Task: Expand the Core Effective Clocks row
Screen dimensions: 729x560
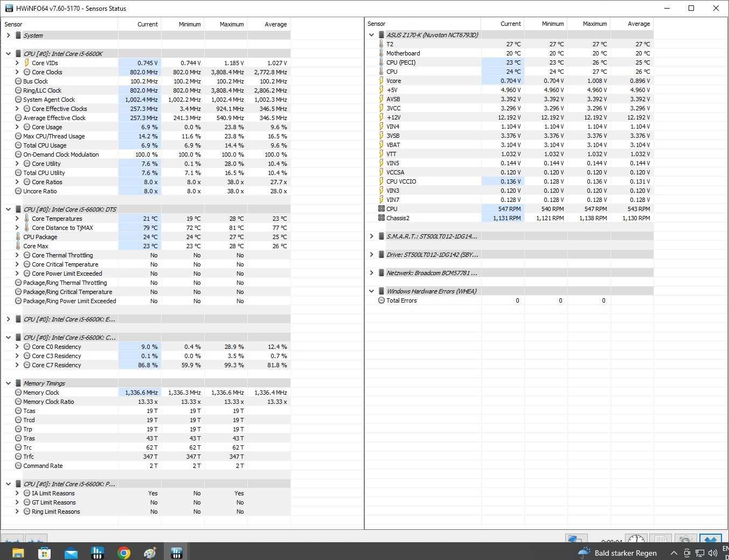Action: tap(17, 109)
